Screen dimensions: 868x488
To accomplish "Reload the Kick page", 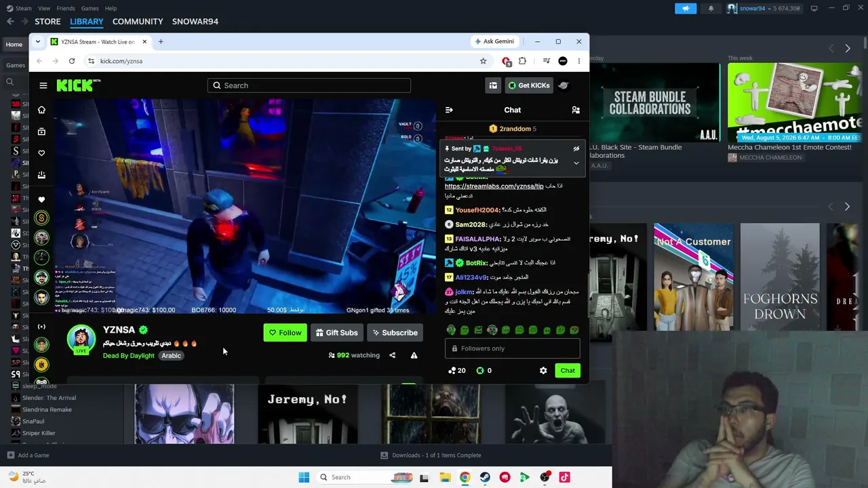I will coord(72,61).
